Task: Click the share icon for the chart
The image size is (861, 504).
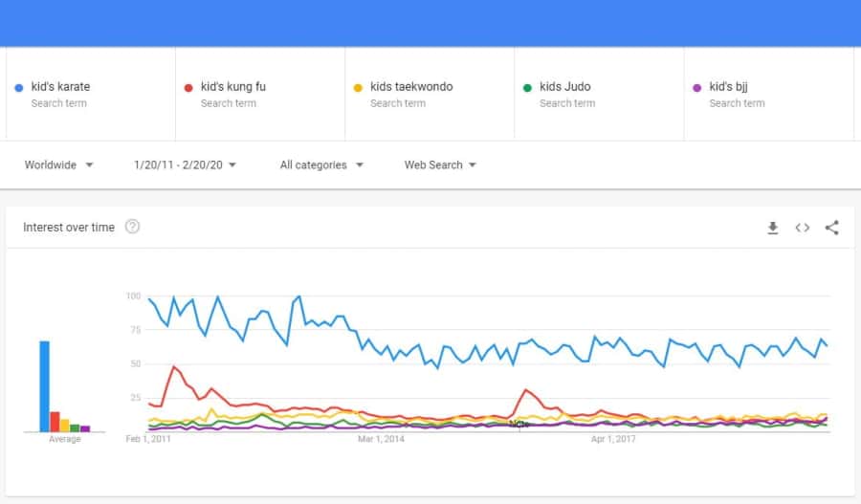Action: (x=832, y=228)
